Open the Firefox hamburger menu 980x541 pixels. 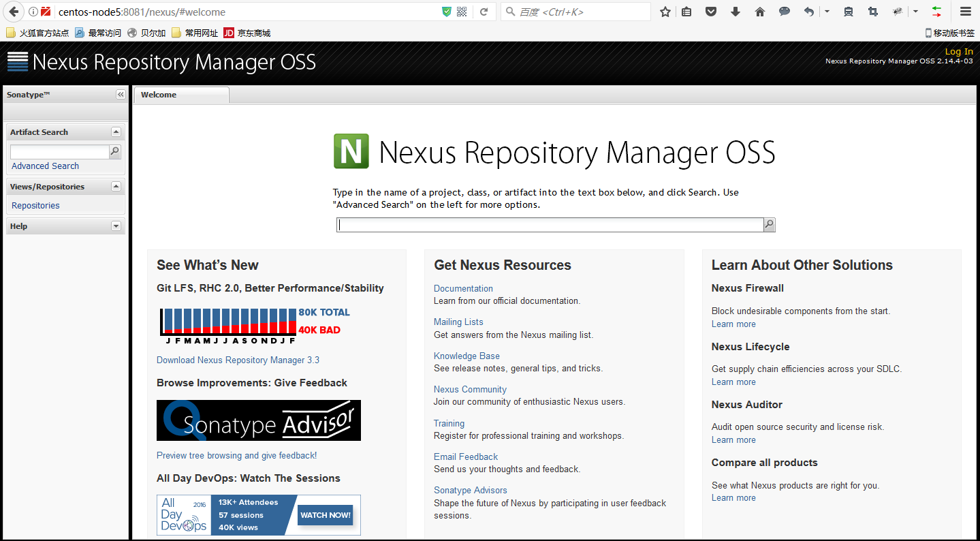coord(965,12)
